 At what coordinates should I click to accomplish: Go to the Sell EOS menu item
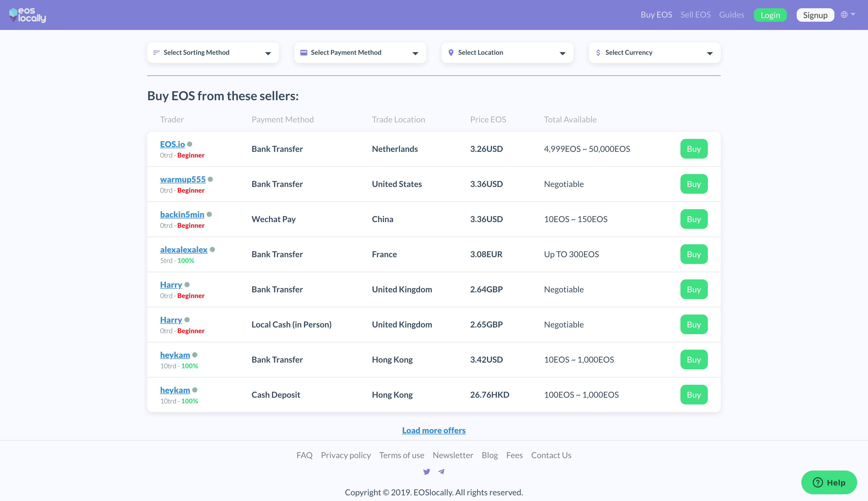[695, 15]
